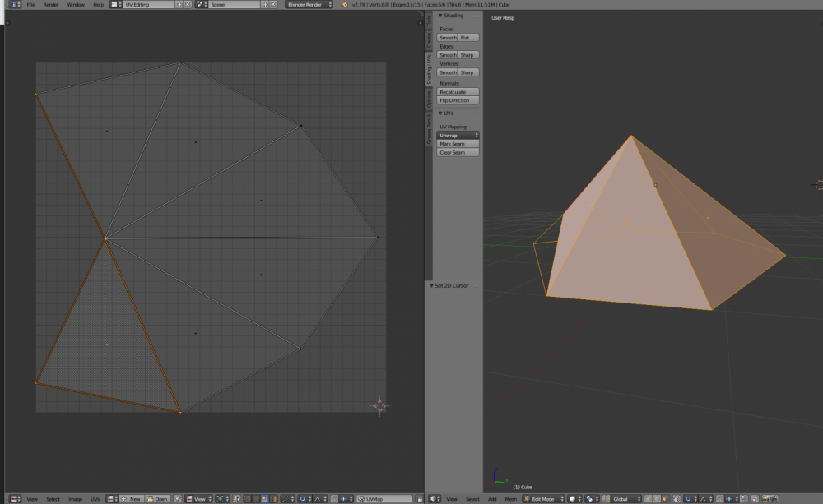The height and width of the screenshot is (504, 823).
Task: Open the Unwrap dropdown
Action: [x=458, y=135]
